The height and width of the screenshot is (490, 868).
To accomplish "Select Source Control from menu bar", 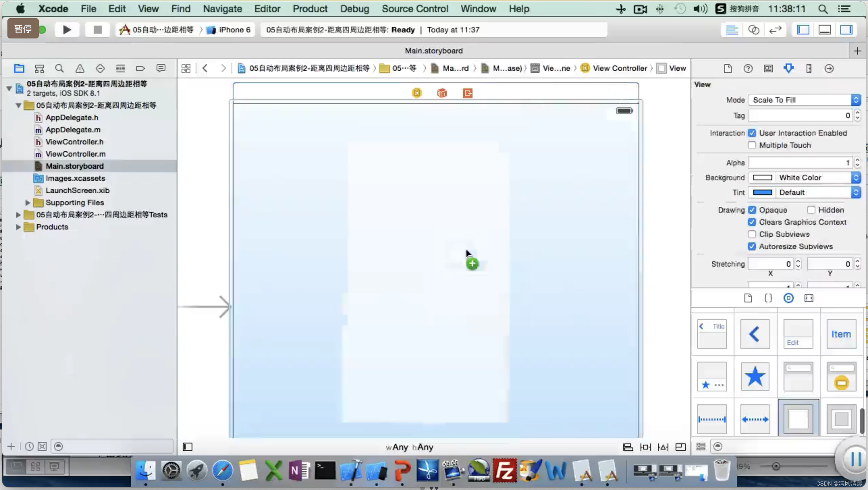I will click(x=415, y=8).
